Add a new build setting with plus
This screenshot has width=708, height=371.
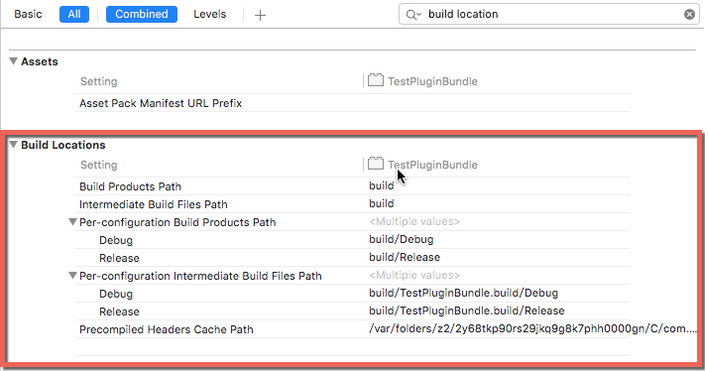[260, 15]
